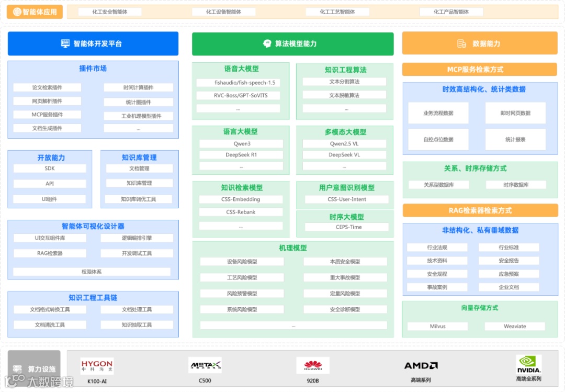Click the server icon beside 算力设施
565x392 pixels.
(x=17, y=369)
